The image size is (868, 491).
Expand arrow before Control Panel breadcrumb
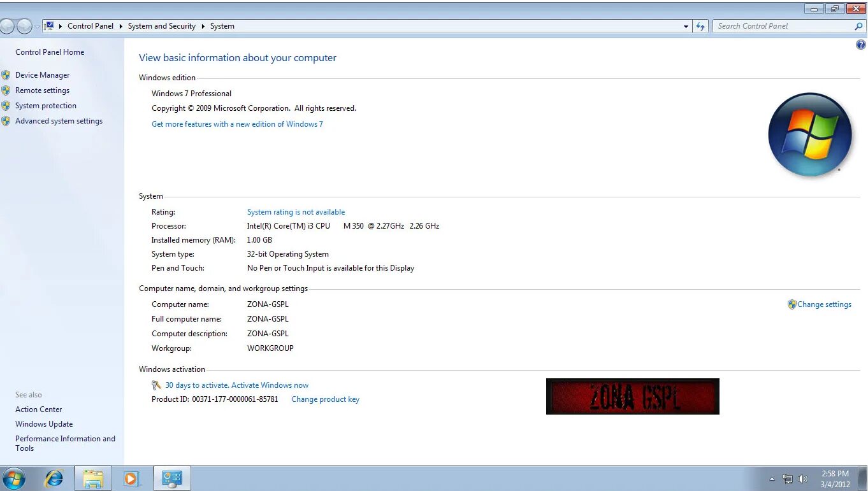(61, 26)
